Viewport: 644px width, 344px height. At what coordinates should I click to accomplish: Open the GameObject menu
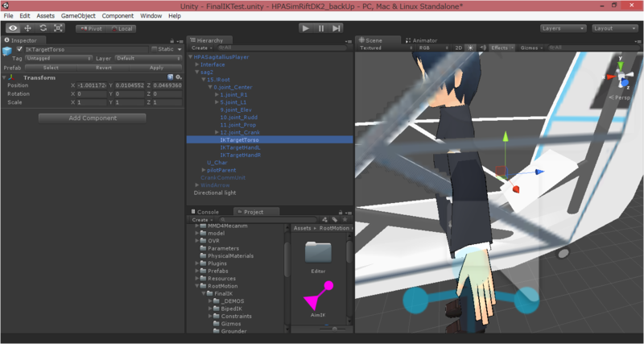point(78,15)
